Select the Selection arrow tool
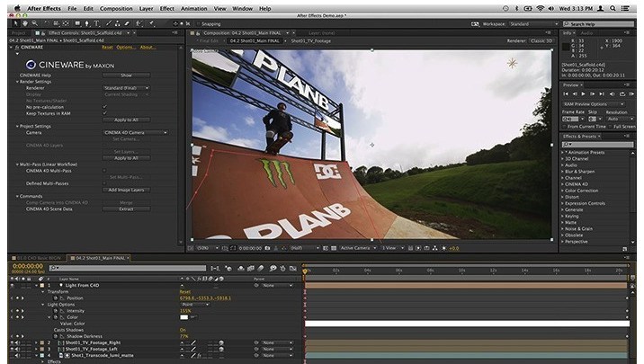This screenshot has height=364, width=644. click(15, 23)
